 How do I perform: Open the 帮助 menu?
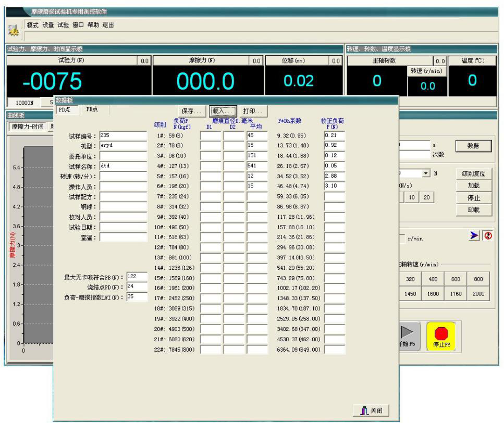94,25
